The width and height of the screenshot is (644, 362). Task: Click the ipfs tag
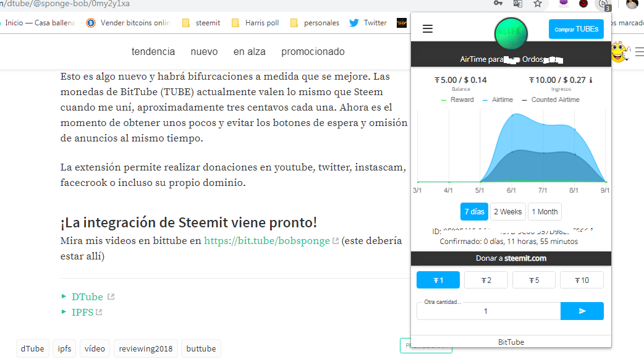click(x=64, y=348)
